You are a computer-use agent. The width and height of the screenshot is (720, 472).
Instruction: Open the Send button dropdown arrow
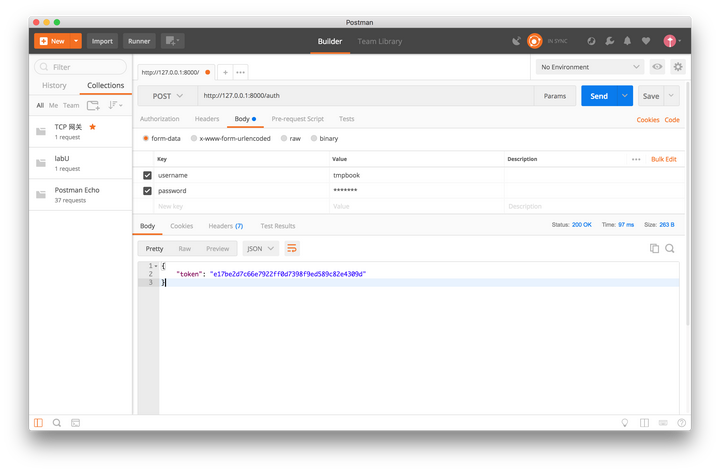click(625, 96)
